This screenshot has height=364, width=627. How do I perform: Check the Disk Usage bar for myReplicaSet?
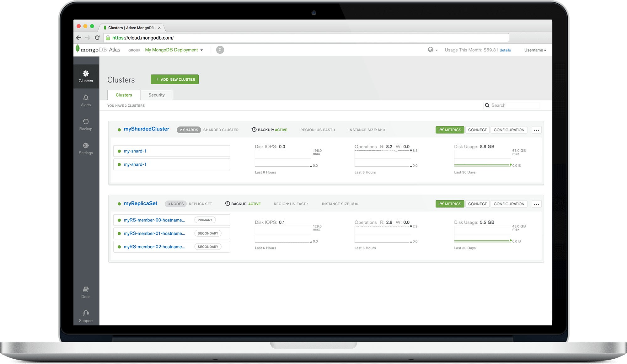click(482, 241)
